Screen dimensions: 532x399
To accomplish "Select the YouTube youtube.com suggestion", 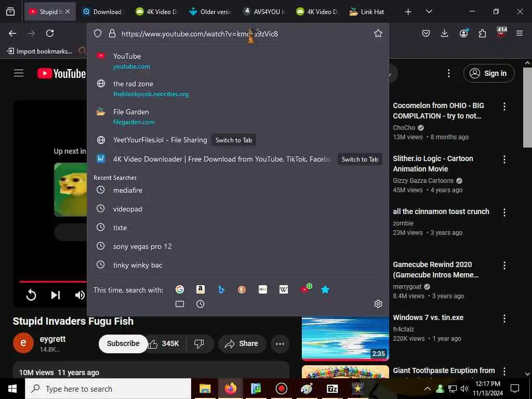I will click(238, 61).
